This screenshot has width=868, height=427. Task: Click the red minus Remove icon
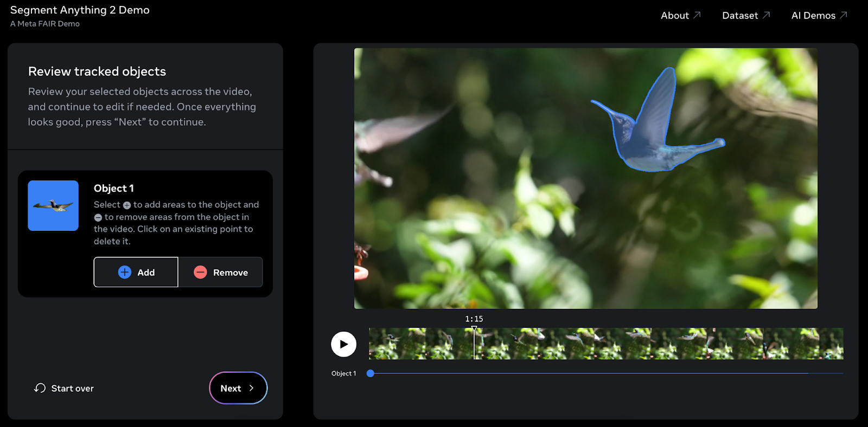tap(200, 272)
